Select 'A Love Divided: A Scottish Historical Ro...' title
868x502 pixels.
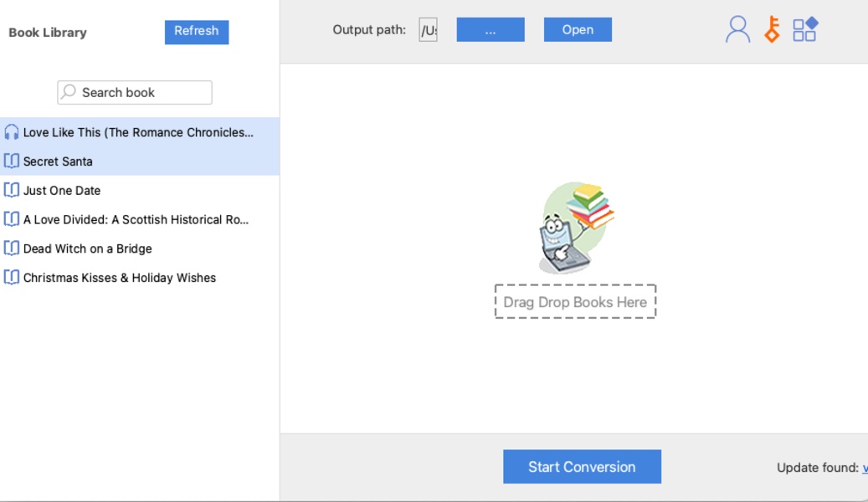pos(136,220)
